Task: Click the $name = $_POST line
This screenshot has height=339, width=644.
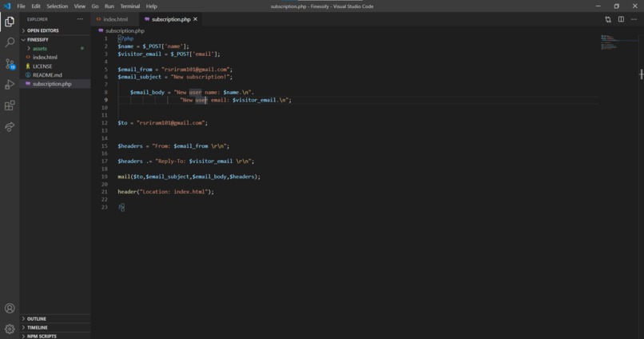Action: pos(153,46)
